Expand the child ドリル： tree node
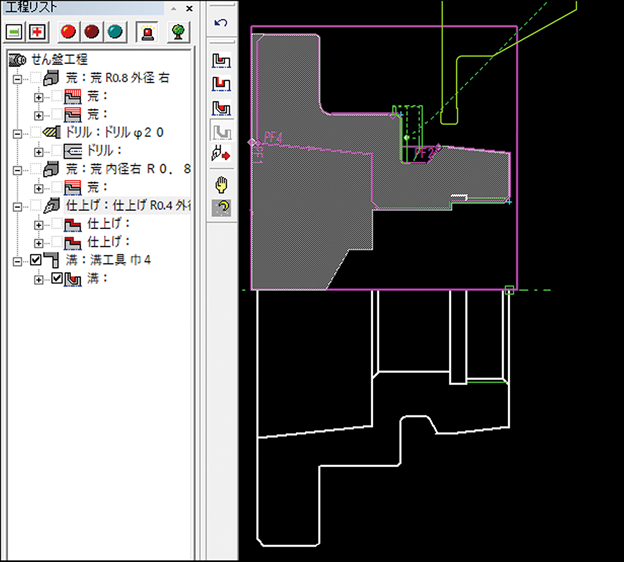The image size is (624, 562). [x=39, y=151]
